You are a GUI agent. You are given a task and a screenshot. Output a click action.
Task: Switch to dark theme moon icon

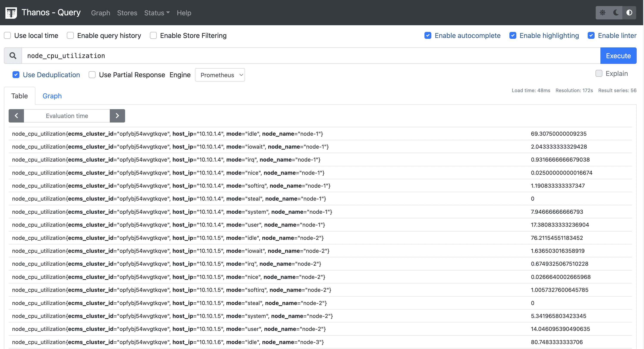(616, 13)
